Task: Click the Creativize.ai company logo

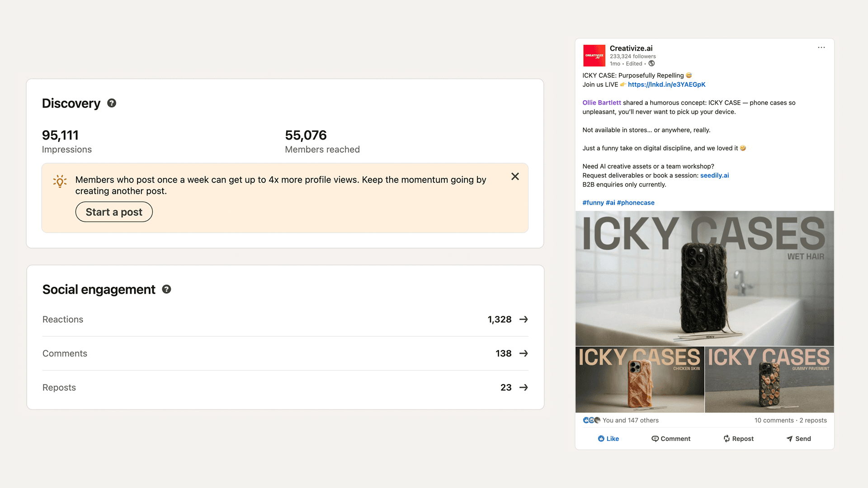Action: click(594, 56)
